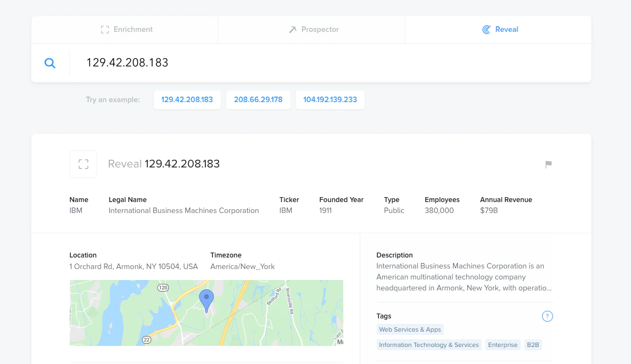Click route 22 marker on map
631x364 pixels.
[x=147, y=340]
